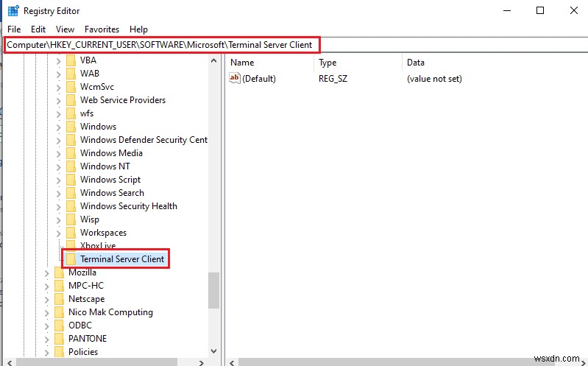588x366 pixels.
Task: Click tree pane horizontal scroll right arrow
Action: click(x=202, y=362)
